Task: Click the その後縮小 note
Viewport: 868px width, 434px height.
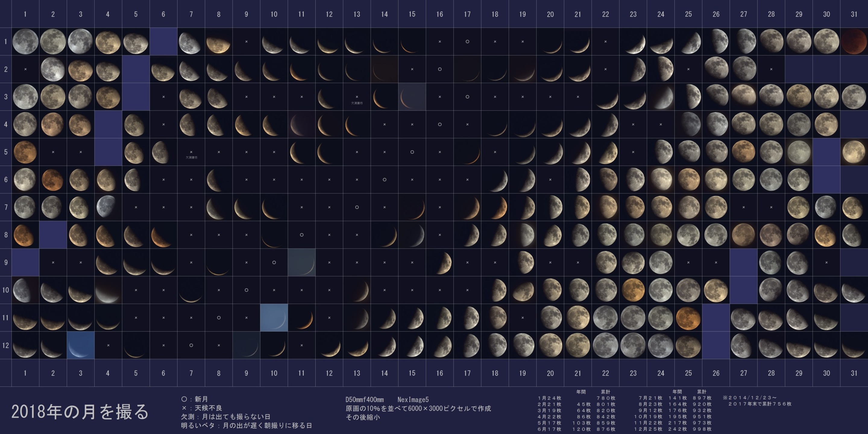Action: click(363, 417)
